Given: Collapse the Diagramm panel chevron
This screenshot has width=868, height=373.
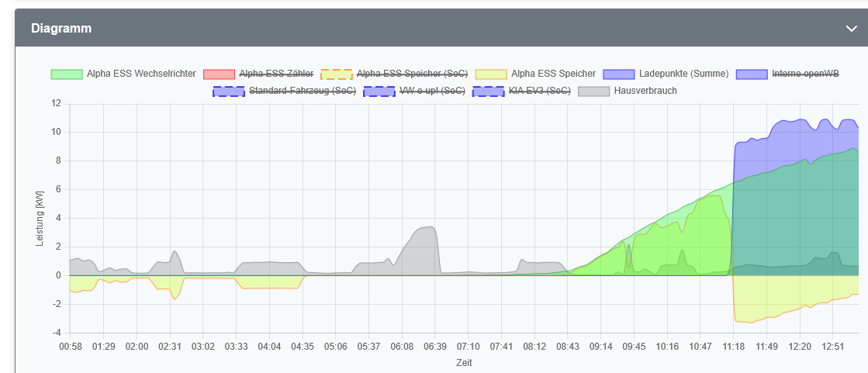Looking at the screenshot, I should pos(852,29).
